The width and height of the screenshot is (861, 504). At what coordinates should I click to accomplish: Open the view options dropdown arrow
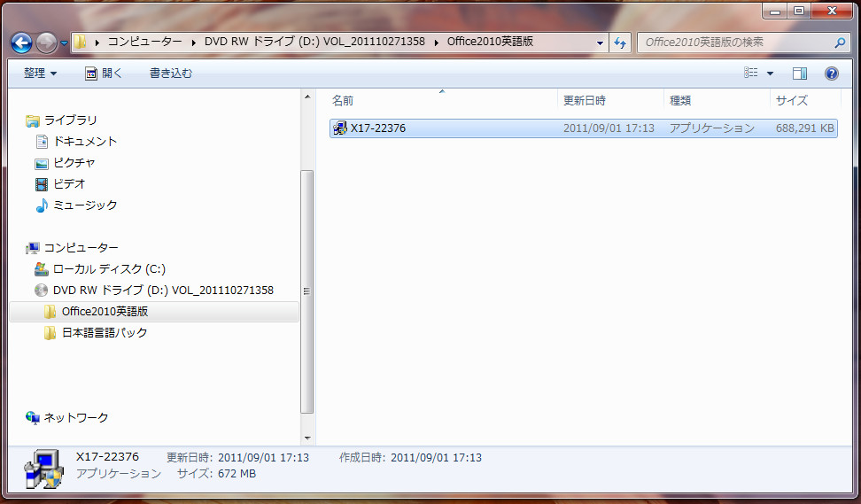pyautogui.click(x=770, y=73)
